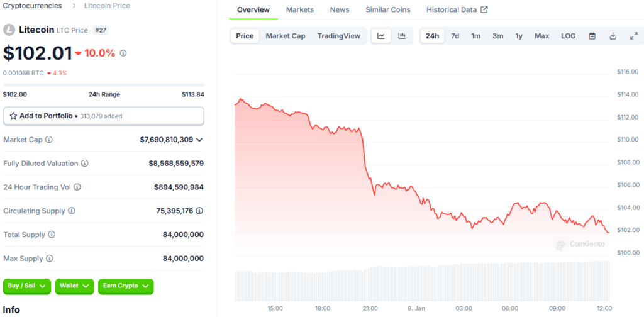Viewport: 644px width, 317px height.
Task: Open info icon beside Circulating Supply label
Action: 72,211
